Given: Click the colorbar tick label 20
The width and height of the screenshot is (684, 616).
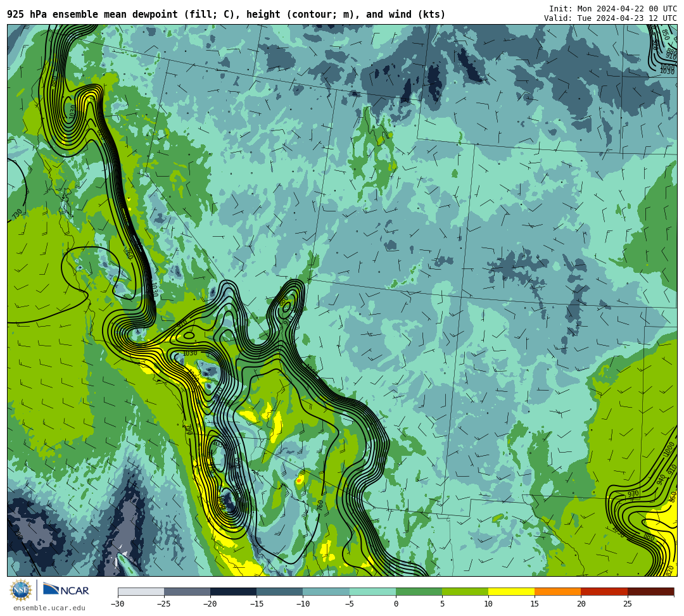Looking at the screenshot, I should point(581,604).
